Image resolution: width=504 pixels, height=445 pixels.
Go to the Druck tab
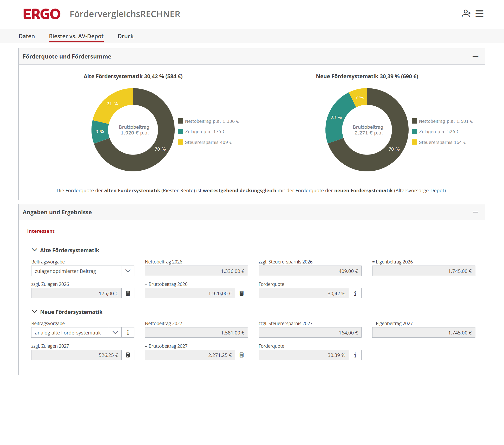(x=126, y=36)
